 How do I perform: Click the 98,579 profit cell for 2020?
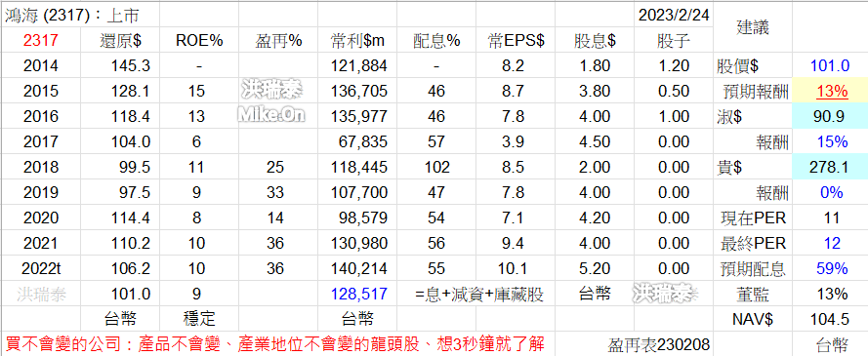tap(363, 218)
